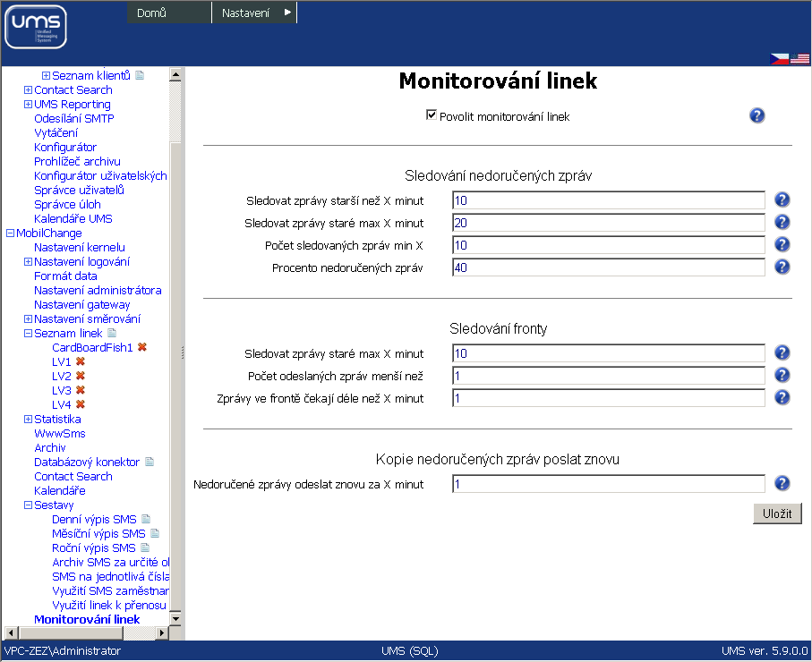Open help for Počet odeslaných zpráv menší než
812x662 pixels.
(x=782, y=375)
